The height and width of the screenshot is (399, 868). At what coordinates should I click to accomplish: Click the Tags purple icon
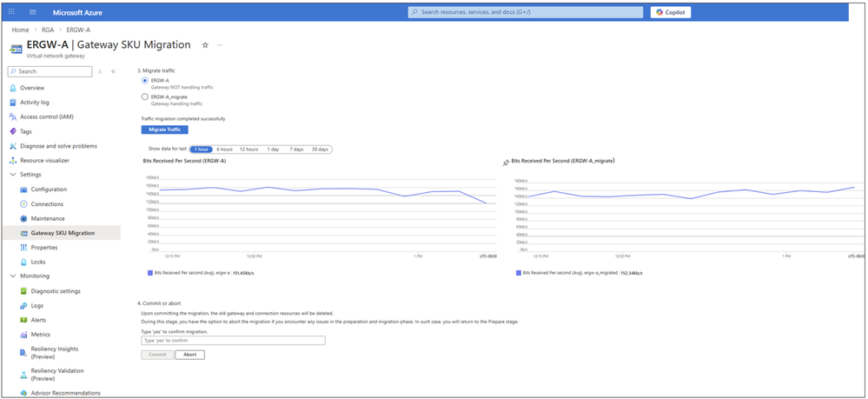point(13,131)
